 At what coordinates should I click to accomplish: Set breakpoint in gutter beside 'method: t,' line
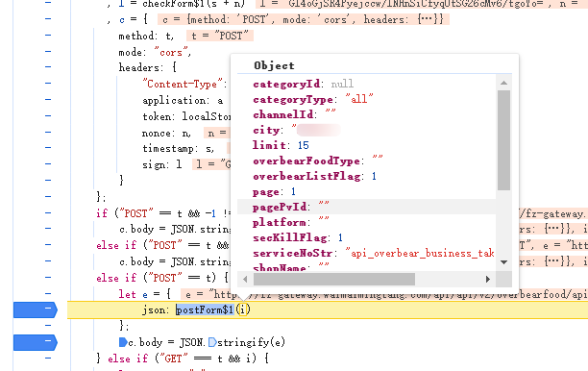(x=48, y=36)
